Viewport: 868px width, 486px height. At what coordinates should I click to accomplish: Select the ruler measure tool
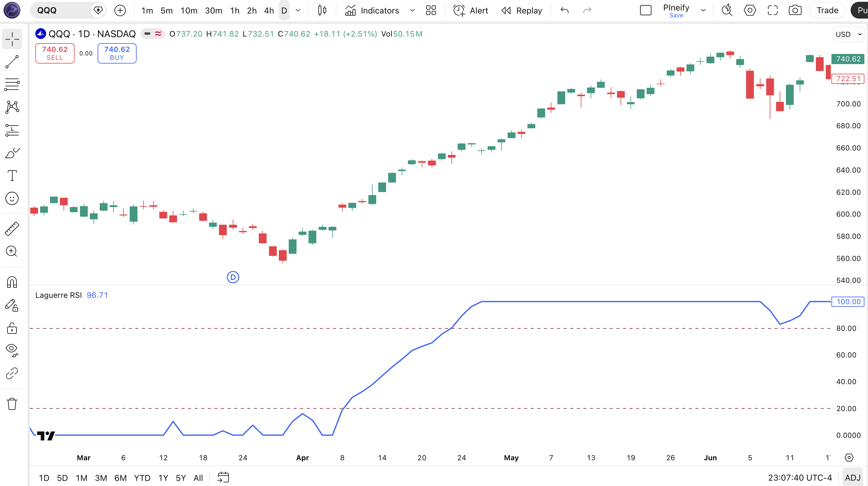pos(12,229)
